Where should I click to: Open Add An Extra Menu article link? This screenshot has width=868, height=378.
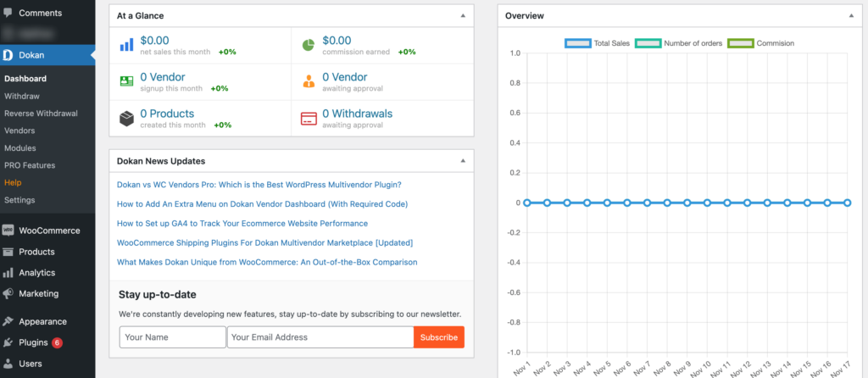263,204
